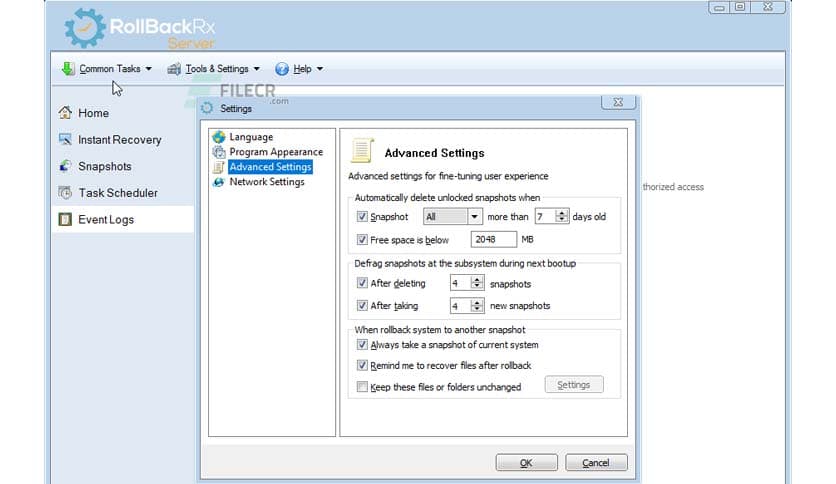Click the Snapshots icon in sidebar
836x484 pixels.
(x=65, y=166)
